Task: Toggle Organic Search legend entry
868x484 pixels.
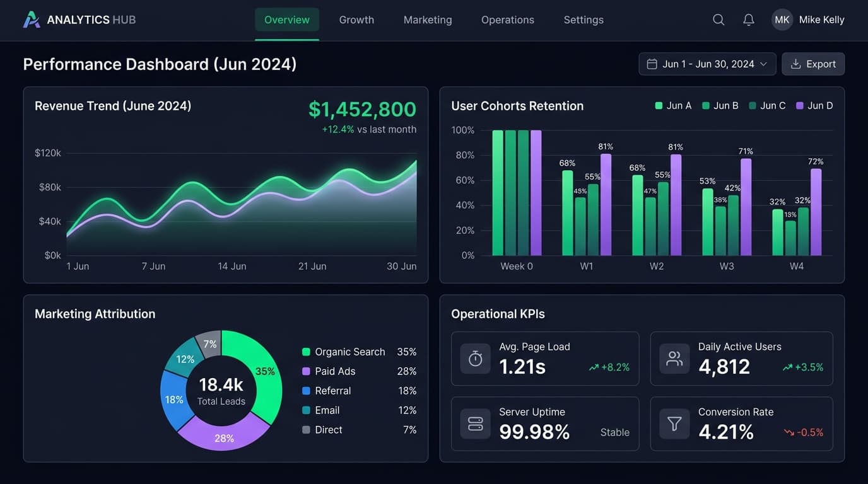Action: (x=359, y=352)
